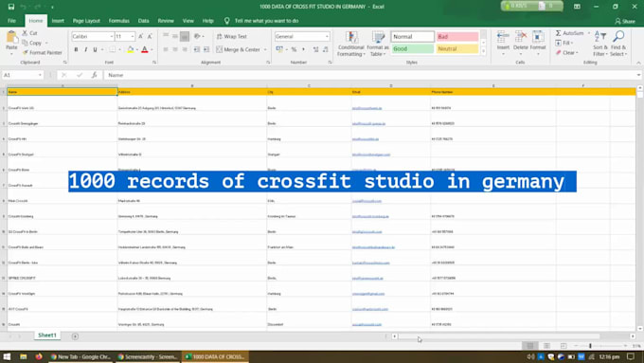The image size is (644, 363).
Task: Select the Good cell style
Action: tap(412, 48)
